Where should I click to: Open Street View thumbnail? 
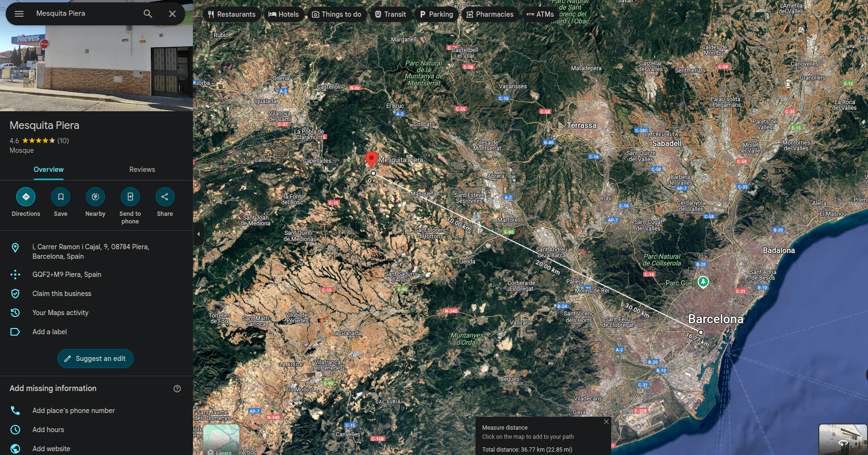(843, 439)
